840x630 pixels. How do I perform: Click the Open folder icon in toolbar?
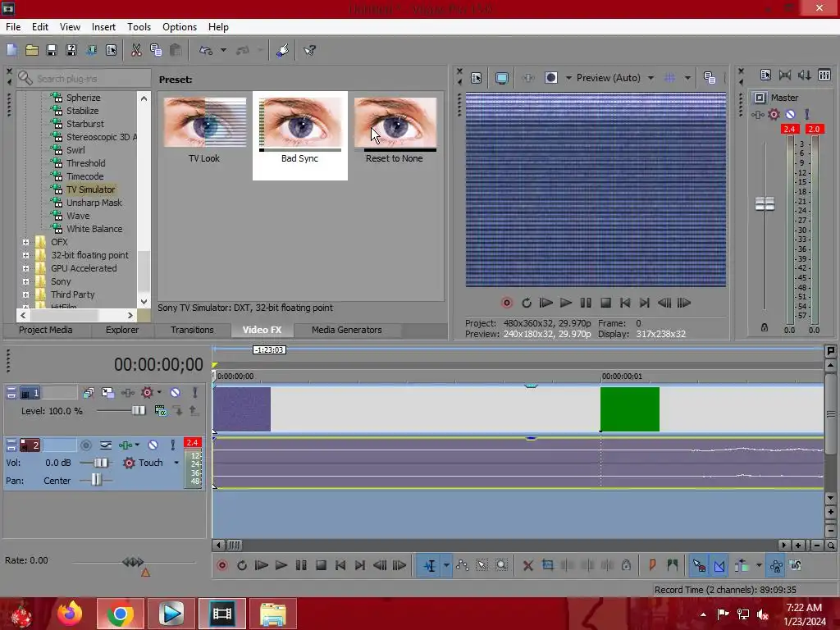32,50
